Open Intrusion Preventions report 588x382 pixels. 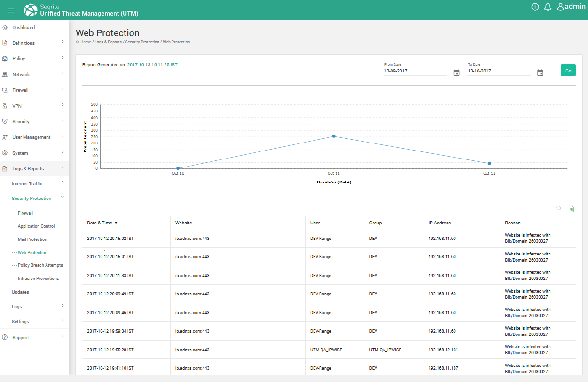[38, 279]
